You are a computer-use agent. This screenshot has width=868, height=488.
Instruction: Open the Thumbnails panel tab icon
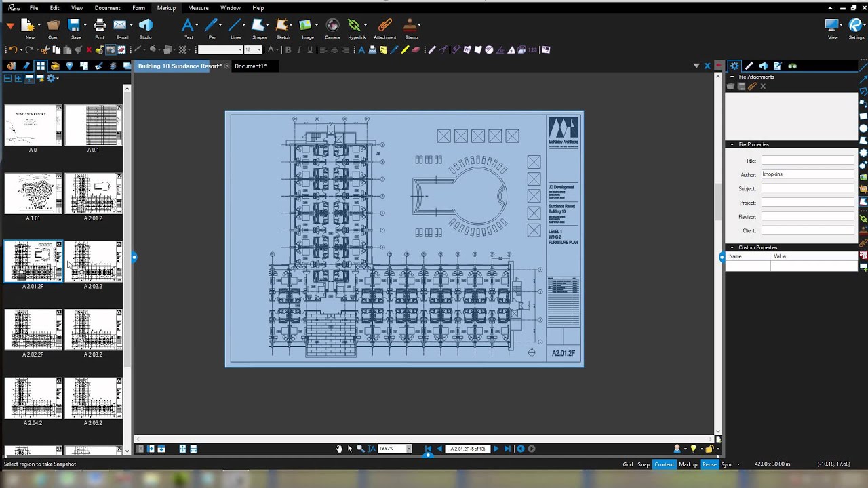pyautogui.click(x=41, y=66)
